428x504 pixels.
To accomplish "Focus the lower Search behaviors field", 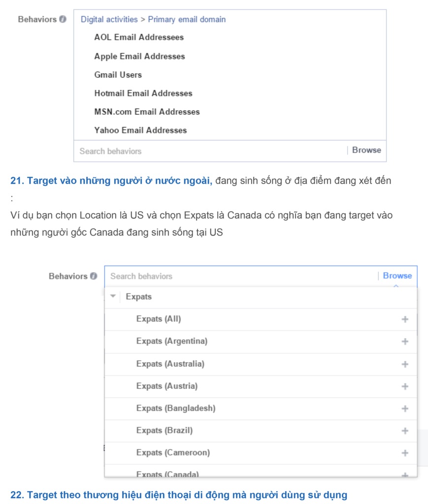I will [x=236, y=276].
